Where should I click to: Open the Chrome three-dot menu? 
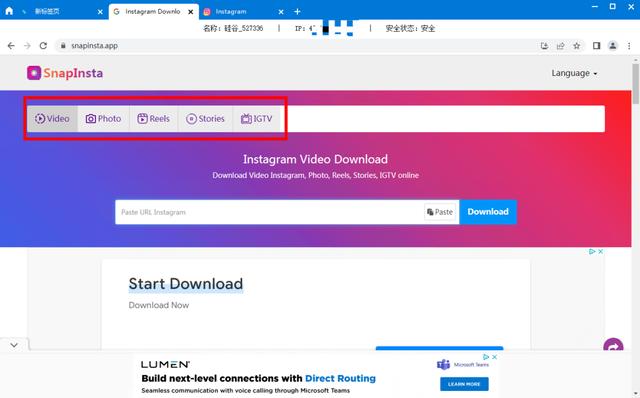coord(629,46)
